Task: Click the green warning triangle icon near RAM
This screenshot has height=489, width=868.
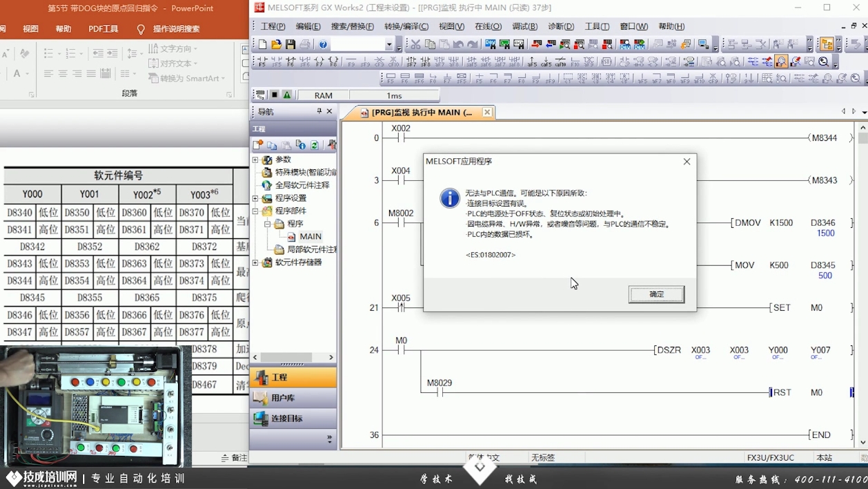Action: [x=287, y=95]
